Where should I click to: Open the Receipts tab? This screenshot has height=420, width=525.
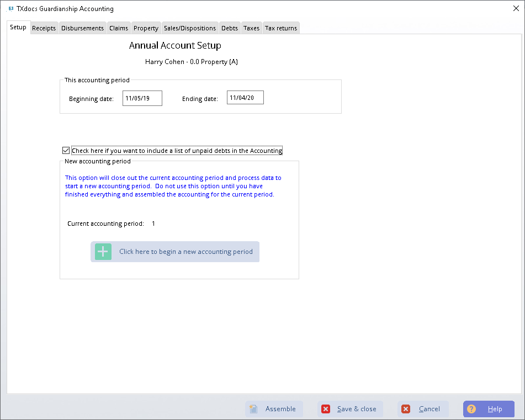coord(44,28)
